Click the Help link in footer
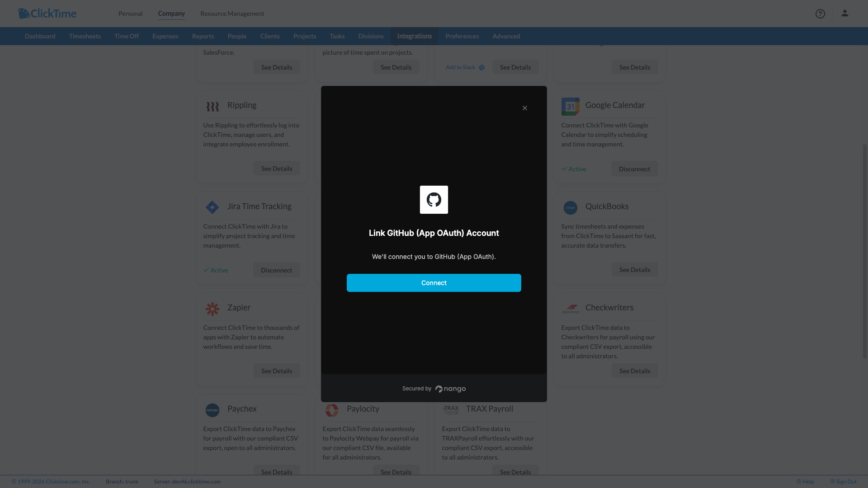 [805, 482]
